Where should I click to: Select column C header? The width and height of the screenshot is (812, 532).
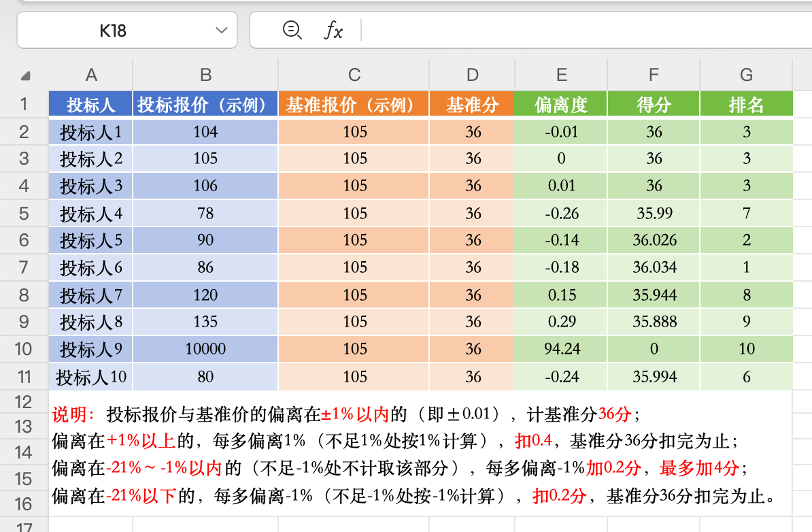354,75
